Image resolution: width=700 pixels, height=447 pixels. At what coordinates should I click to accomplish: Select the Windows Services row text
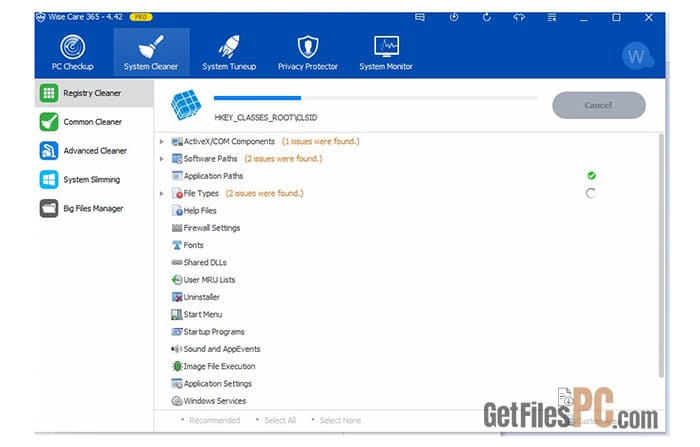215,401
